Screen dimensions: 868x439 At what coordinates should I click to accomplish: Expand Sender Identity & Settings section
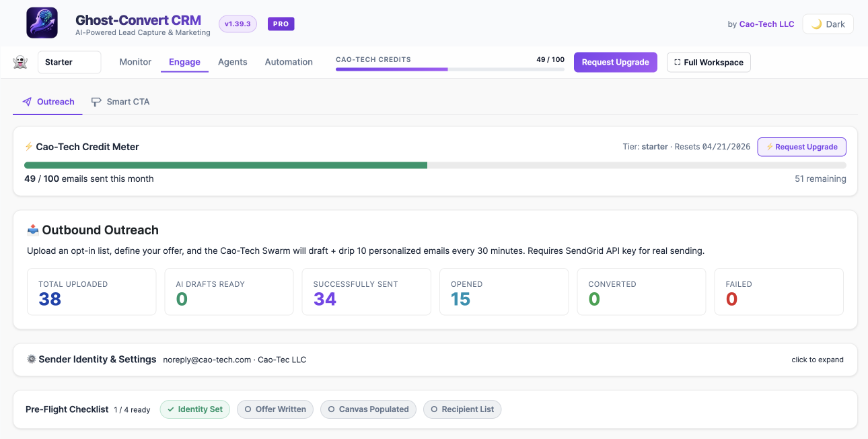(x=435, y=360)
